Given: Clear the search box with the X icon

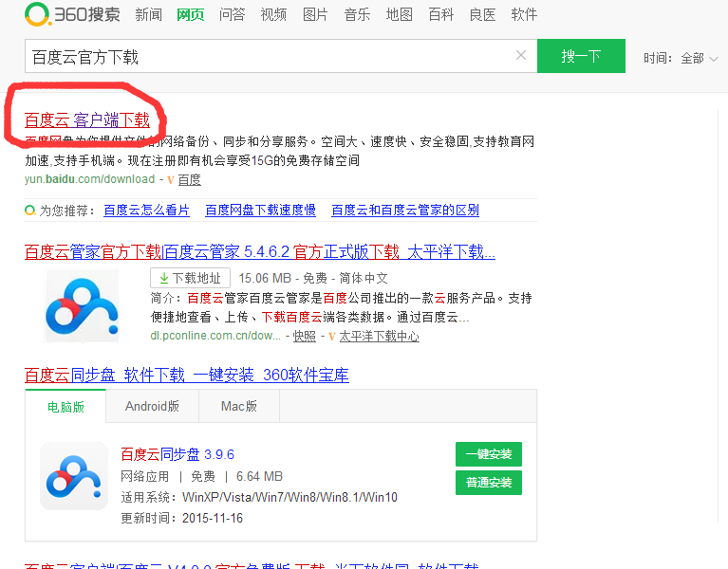Looking at the screenshot, I should (521, 56).
